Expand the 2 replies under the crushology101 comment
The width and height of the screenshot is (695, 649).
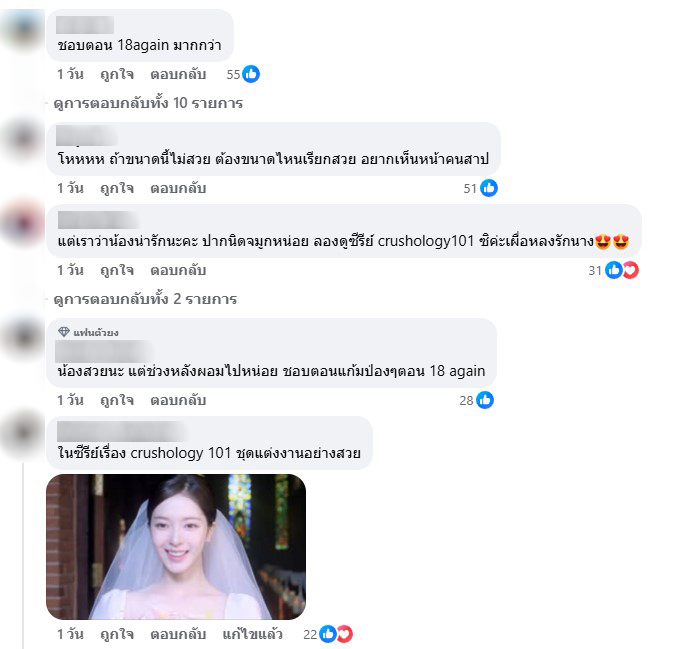[145, 299]
